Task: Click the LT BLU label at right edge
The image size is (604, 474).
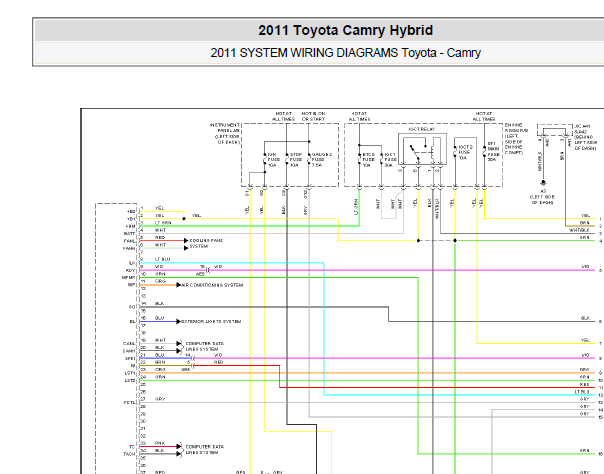Action: pyautogui.click(x=582, y=392)
